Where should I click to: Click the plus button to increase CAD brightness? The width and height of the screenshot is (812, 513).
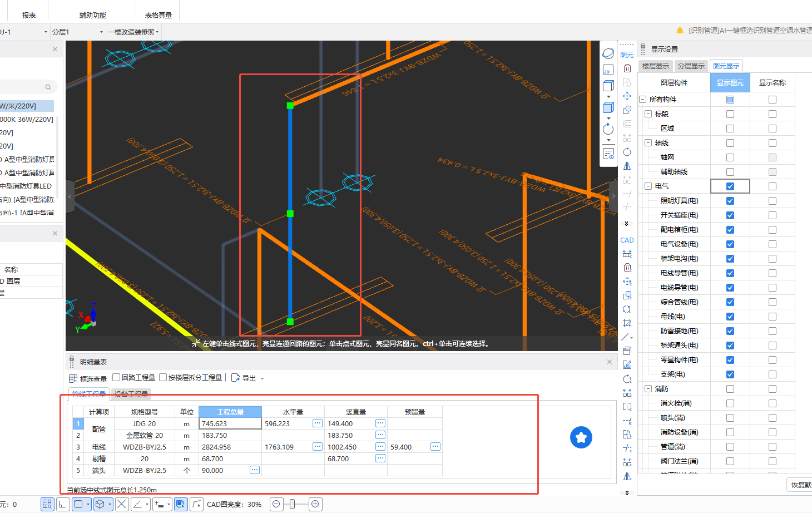pyautogui.click(x=315, y=504)
